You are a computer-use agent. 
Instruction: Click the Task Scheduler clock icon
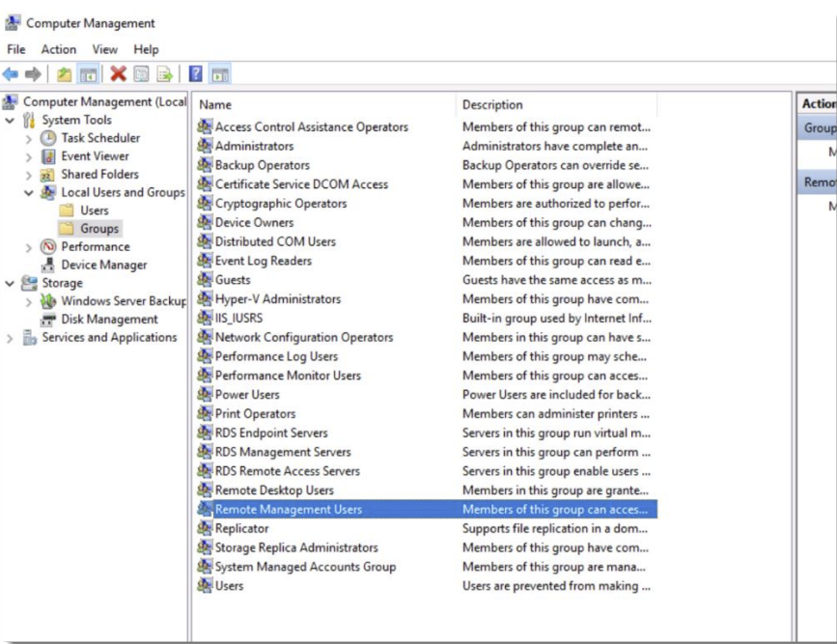[x=48, y=138]
